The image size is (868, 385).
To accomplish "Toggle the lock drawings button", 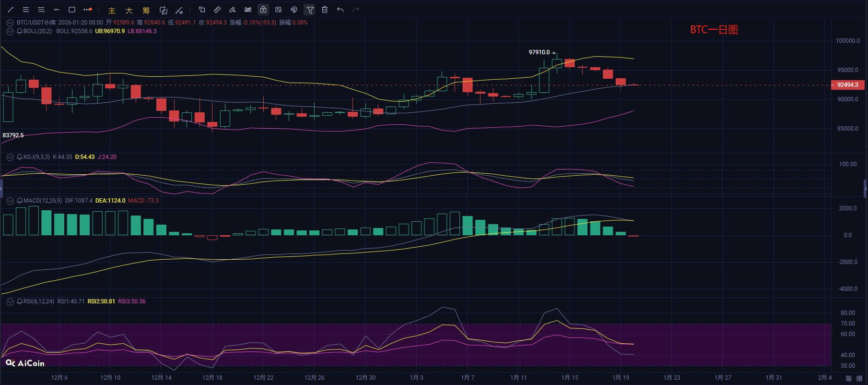I will pyautogui.click(x=263, y=10).
